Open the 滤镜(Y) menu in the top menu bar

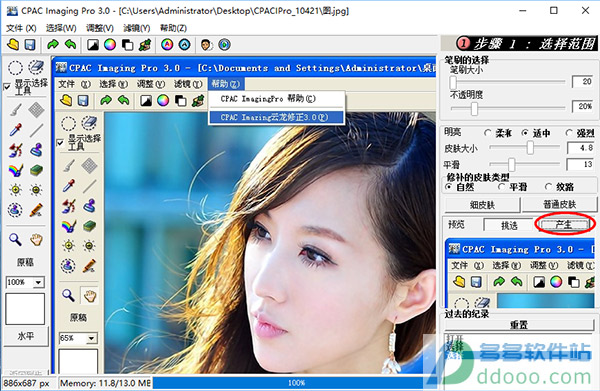(137, 28)
